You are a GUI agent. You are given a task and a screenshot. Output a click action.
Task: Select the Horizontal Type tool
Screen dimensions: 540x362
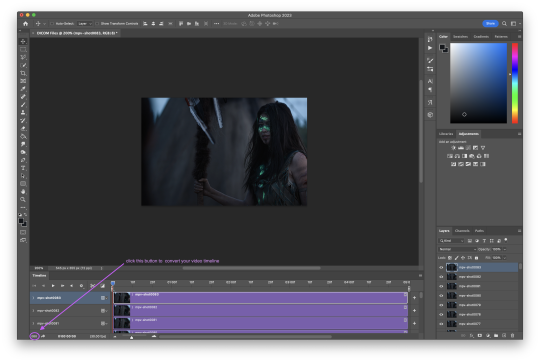[23, 168]
